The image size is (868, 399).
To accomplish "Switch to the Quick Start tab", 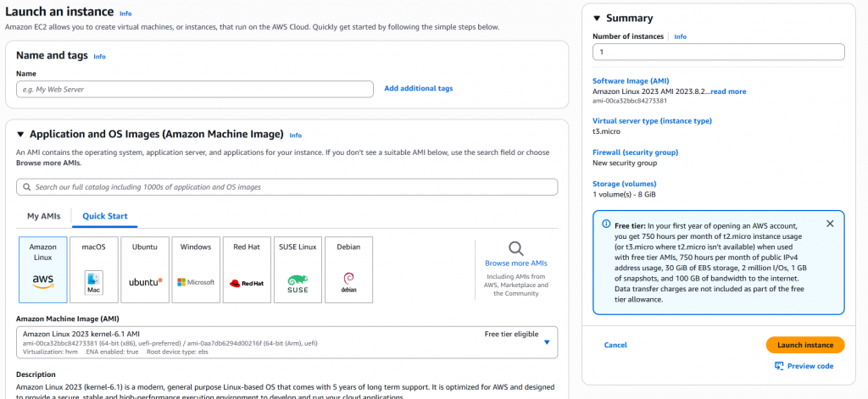I will pos(104,216).
